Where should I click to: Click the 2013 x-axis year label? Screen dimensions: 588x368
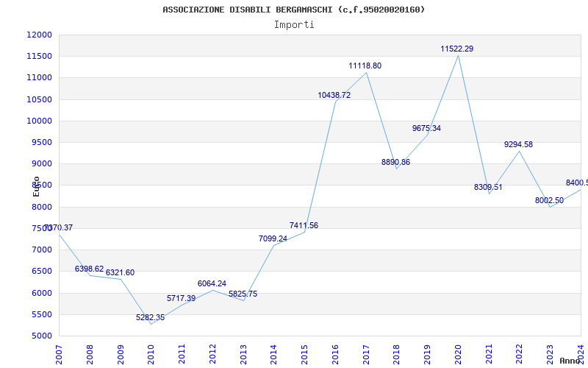(243, 355)
